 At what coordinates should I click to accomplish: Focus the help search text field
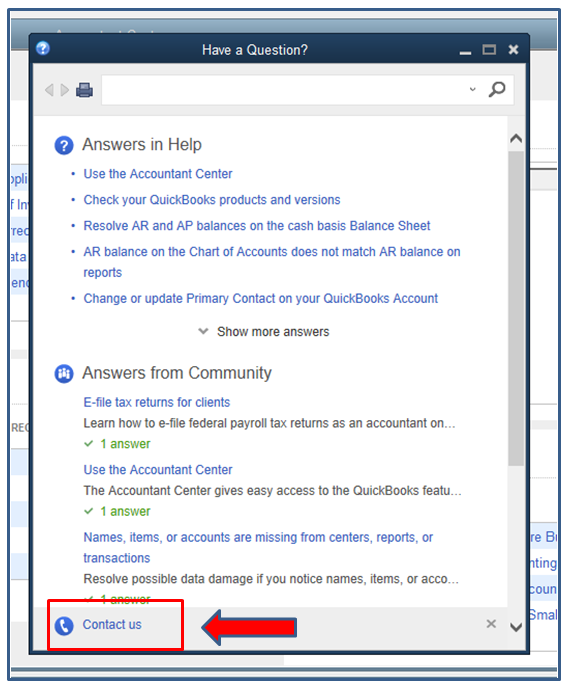(x=285, y=90)
